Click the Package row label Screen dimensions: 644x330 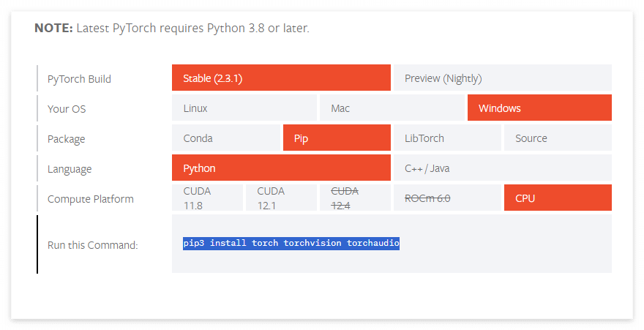[66, 139]
